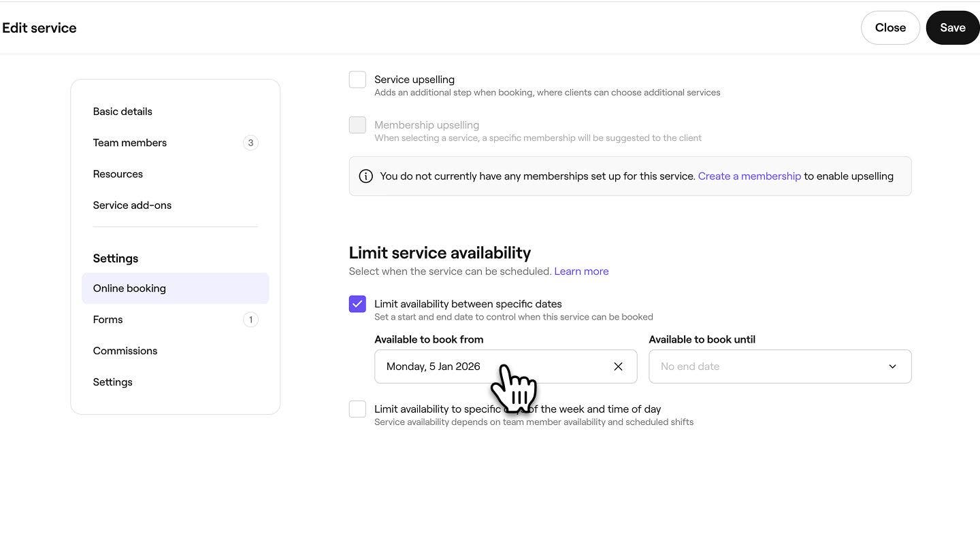Clear the 'Available to book from' date
This screenshot has width=980, height=544.
pos(618,367)
